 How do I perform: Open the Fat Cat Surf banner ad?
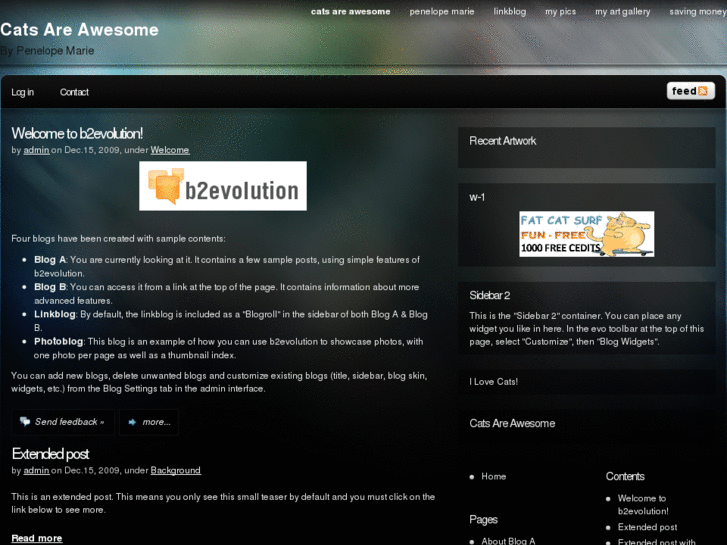[587, 234]
